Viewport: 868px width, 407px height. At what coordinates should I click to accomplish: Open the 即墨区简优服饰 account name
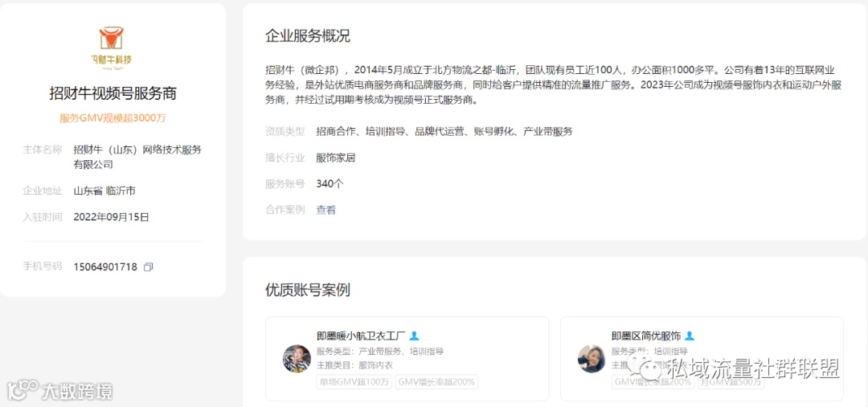tap(646, 335)
